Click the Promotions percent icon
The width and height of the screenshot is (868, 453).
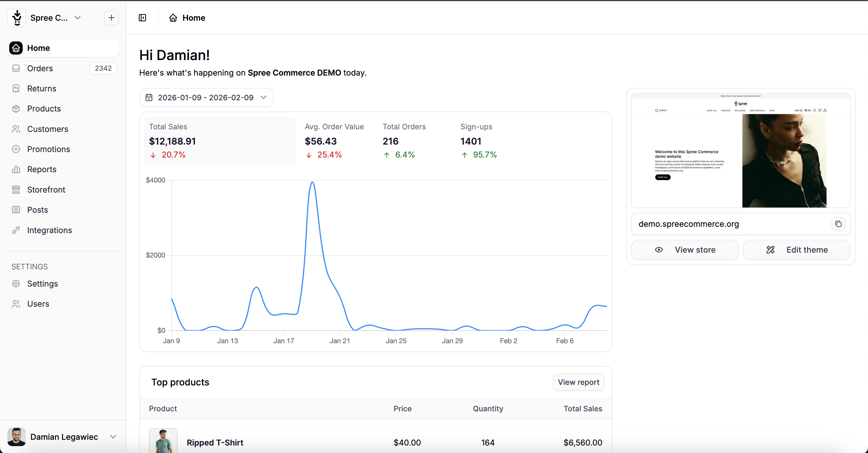16,149
